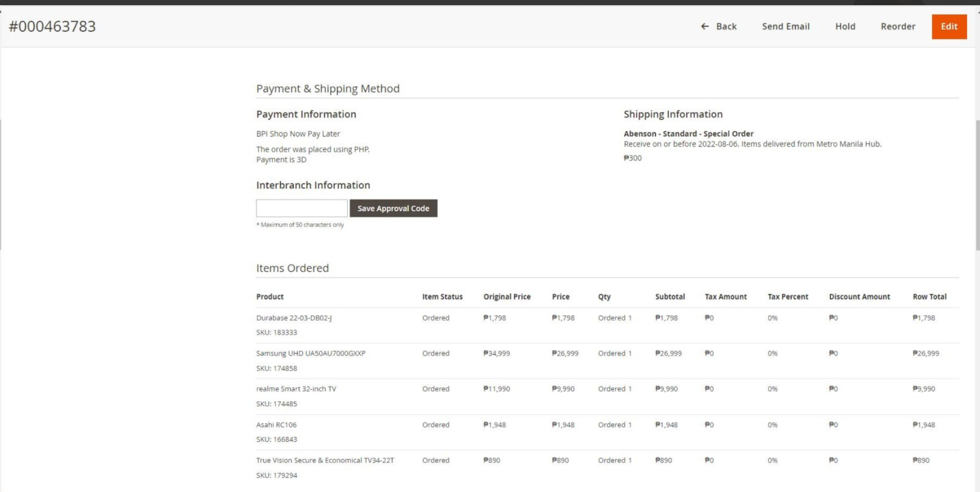Click the Item Status column header
The width and height of the screenshot is (980, 492).
(442, 297)
